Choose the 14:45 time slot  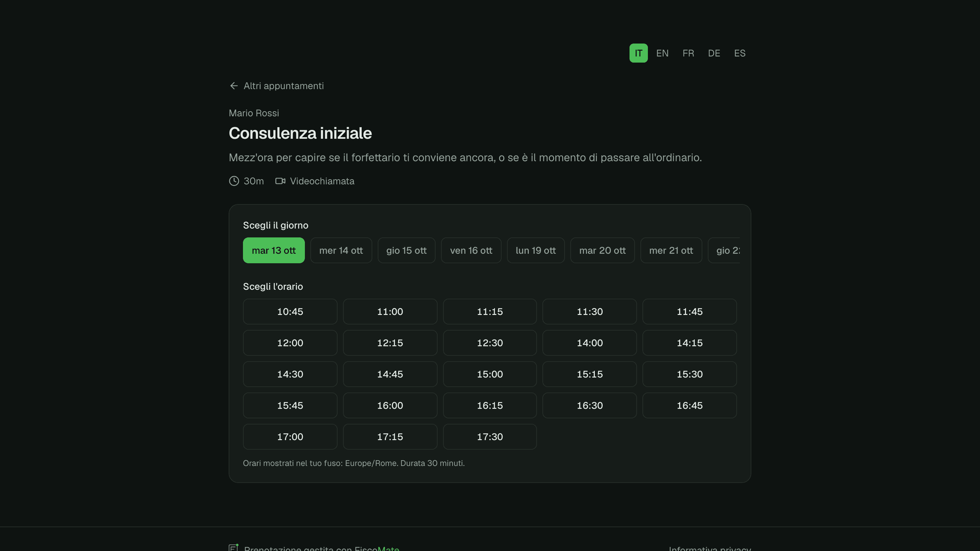pyautogui.click(x=390, y=374)
